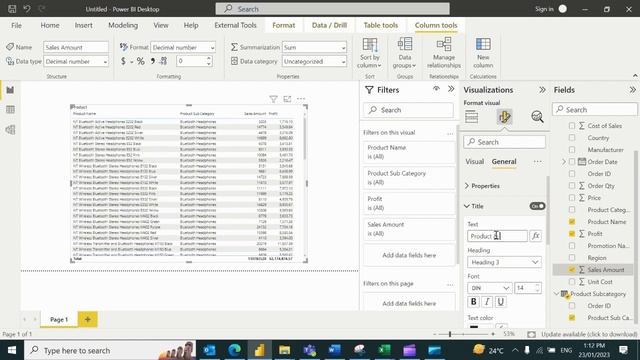The height and width of the screenshot is (360, 640).
Task: Click the fx conditional formatting button
Action: click(x=536, y=236)
